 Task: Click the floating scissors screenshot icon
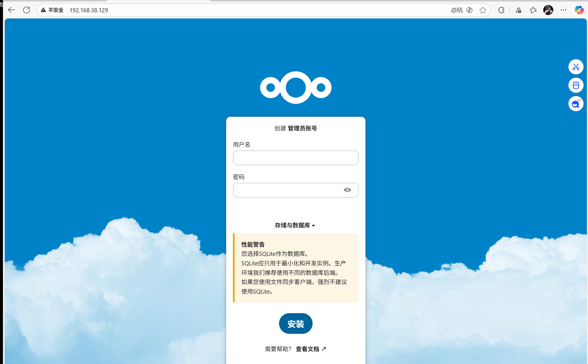(x=576, y=67)
